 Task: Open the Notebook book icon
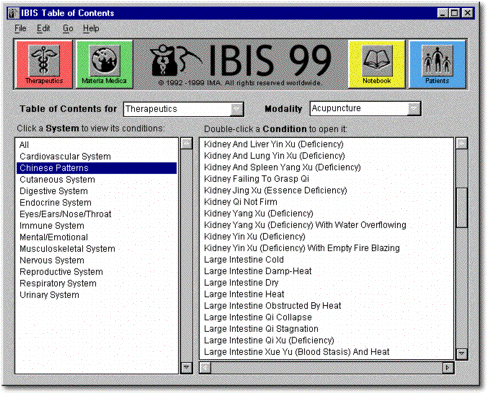click(377, 64)
